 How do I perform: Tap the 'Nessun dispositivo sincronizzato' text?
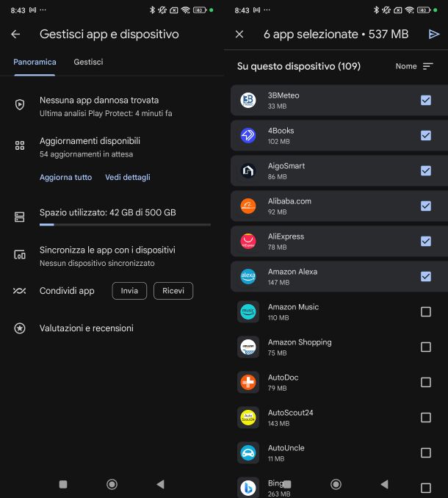tap(97, 263)
